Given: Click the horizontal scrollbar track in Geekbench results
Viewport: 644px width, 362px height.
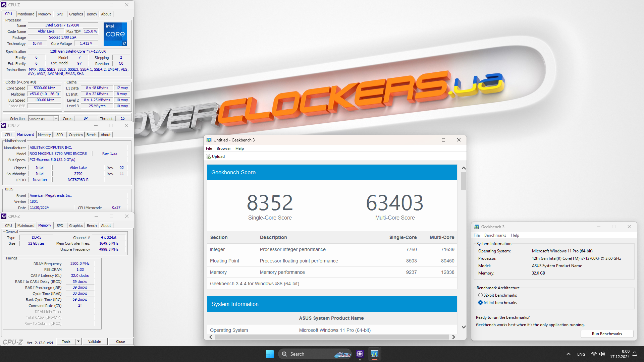Looking at the screenshot, I should click(332, 337).
